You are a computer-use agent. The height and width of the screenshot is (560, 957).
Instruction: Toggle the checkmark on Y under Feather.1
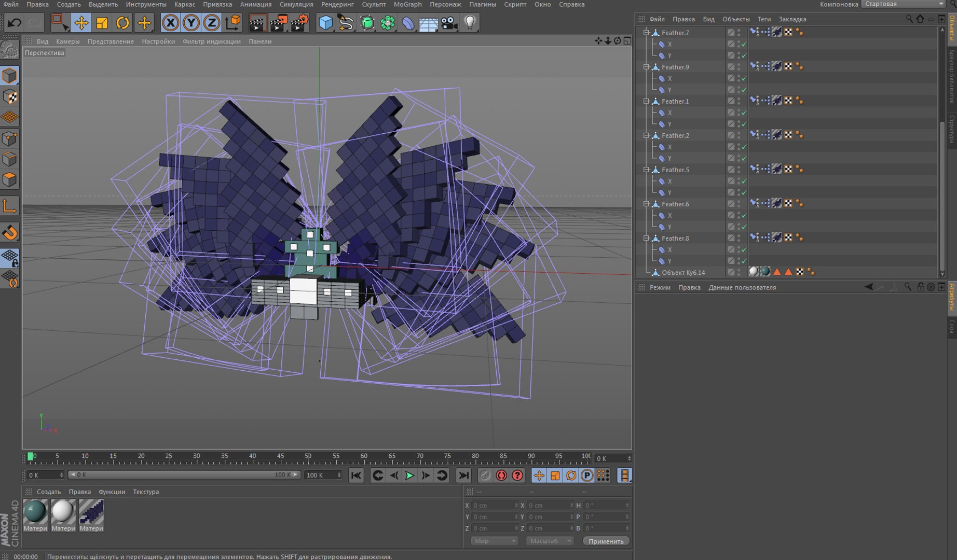pyautogui.click(x=744, y=124)
